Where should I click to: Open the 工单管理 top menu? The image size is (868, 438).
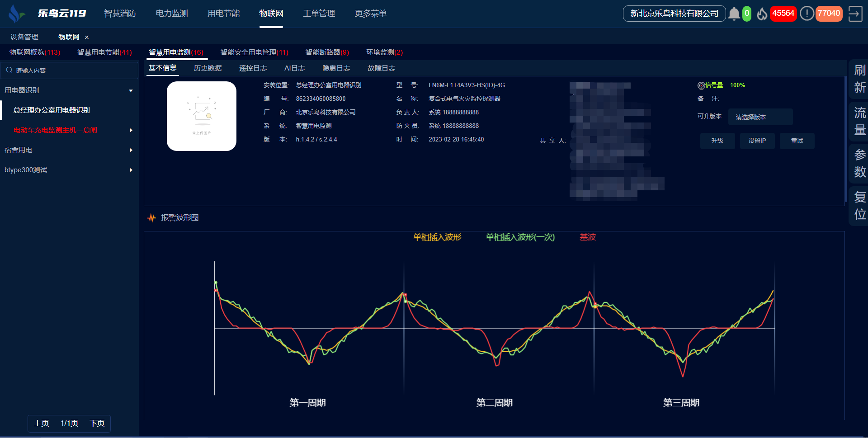coord(319,14)
